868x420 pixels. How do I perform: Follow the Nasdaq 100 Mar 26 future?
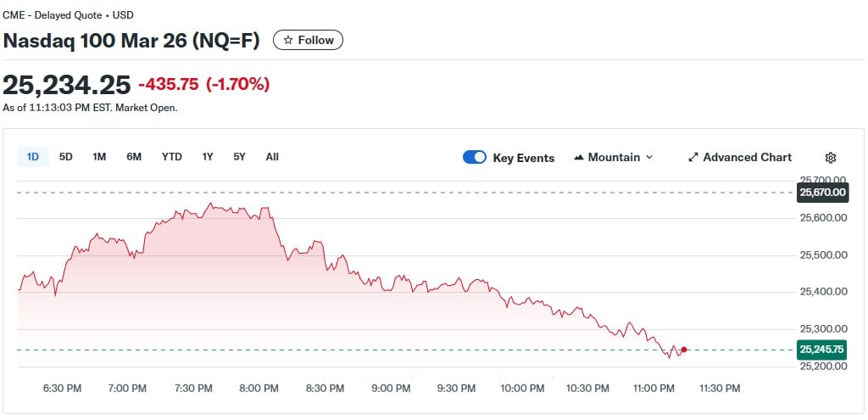(308, 40)
